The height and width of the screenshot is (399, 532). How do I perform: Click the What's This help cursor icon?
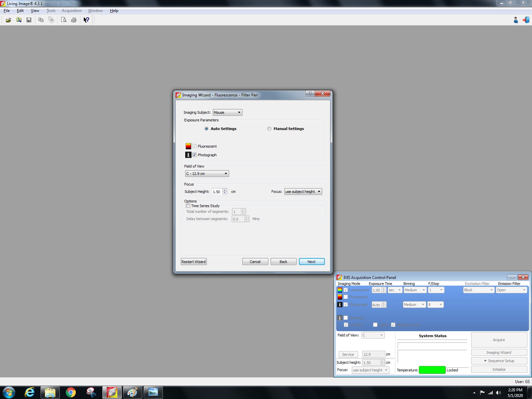pos(86,20)
